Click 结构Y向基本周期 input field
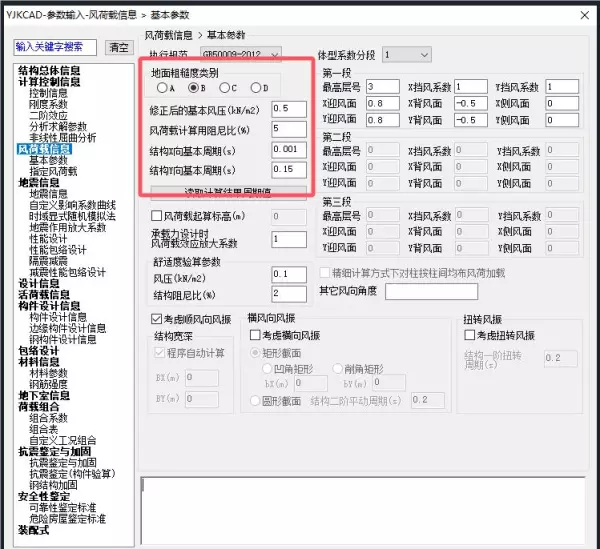The image size is (600, 549). click(x=289, y=169)
